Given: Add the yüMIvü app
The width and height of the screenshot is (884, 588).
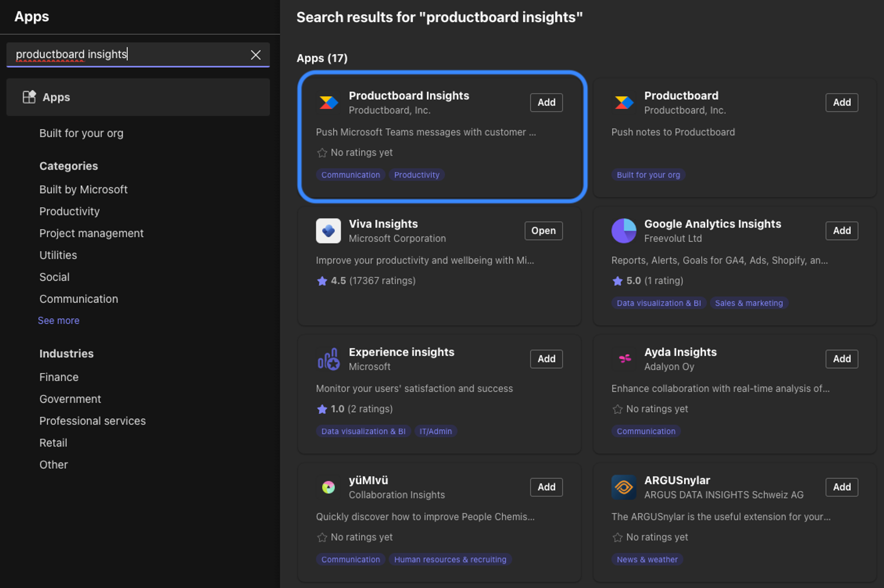Looking at the screenshot, I should tap(546, 487).
